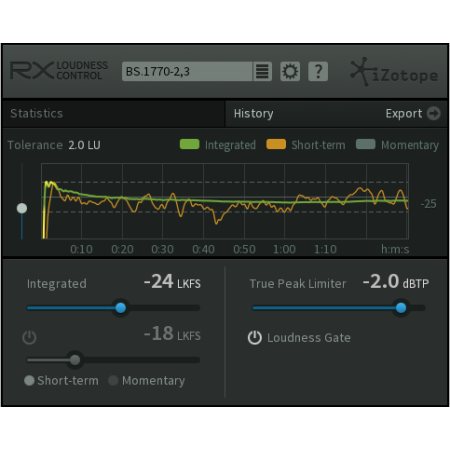Click the True Peak Limiter slider handle
Screen dimensions: 450x450
(x=401, y=308)
